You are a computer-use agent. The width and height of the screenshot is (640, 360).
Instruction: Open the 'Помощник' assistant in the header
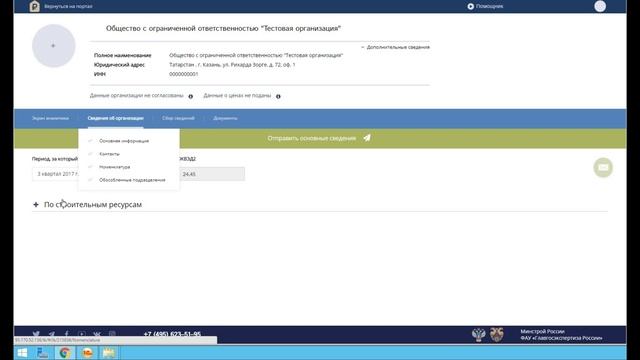(485, 7)
